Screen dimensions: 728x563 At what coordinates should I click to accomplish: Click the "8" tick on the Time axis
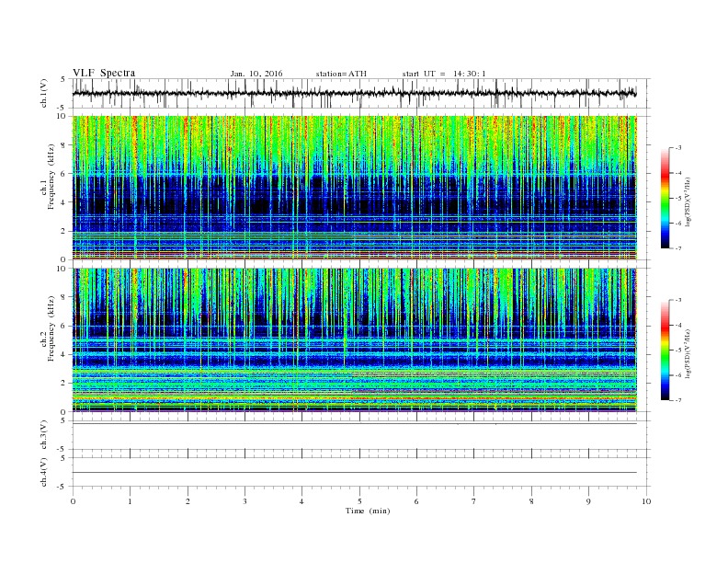point(531,501)
